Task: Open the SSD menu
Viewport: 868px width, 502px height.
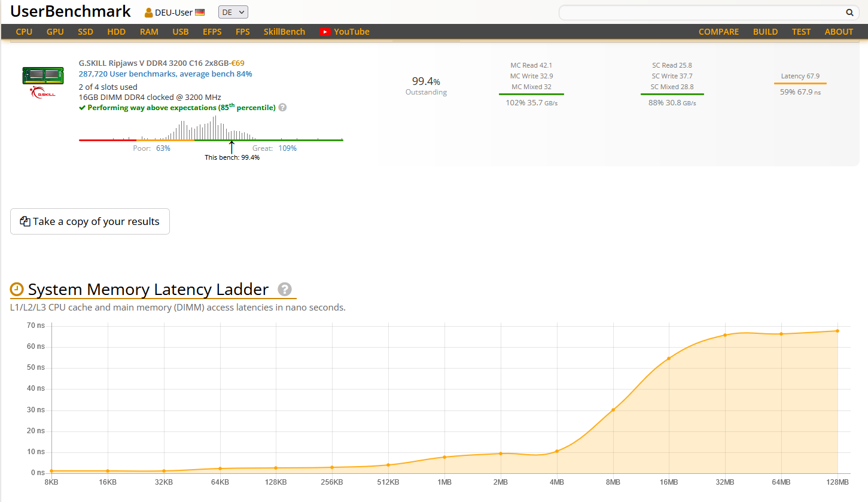Action: [x=86, y=32]
